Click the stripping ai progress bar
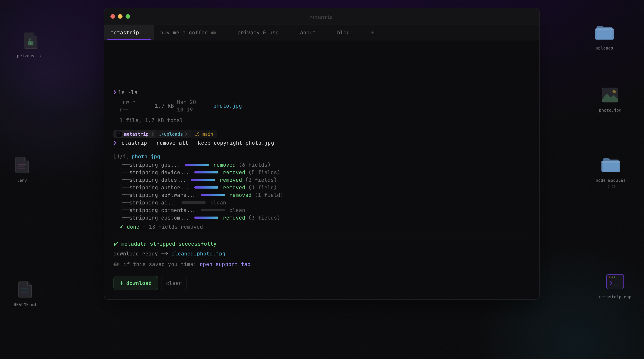 (193, 203)
